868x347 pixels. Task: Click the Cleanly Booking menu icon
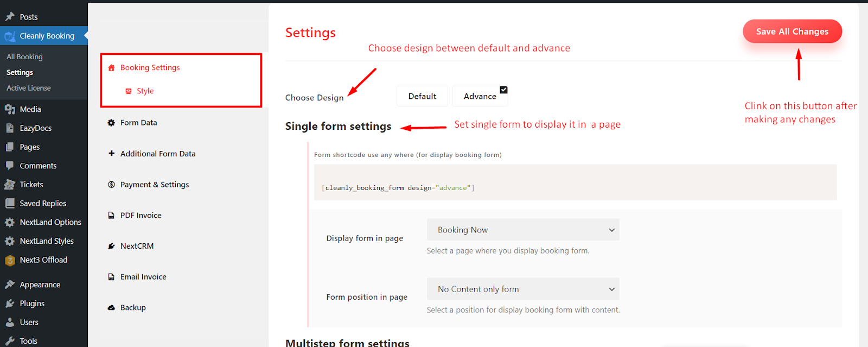click(10, 36)
